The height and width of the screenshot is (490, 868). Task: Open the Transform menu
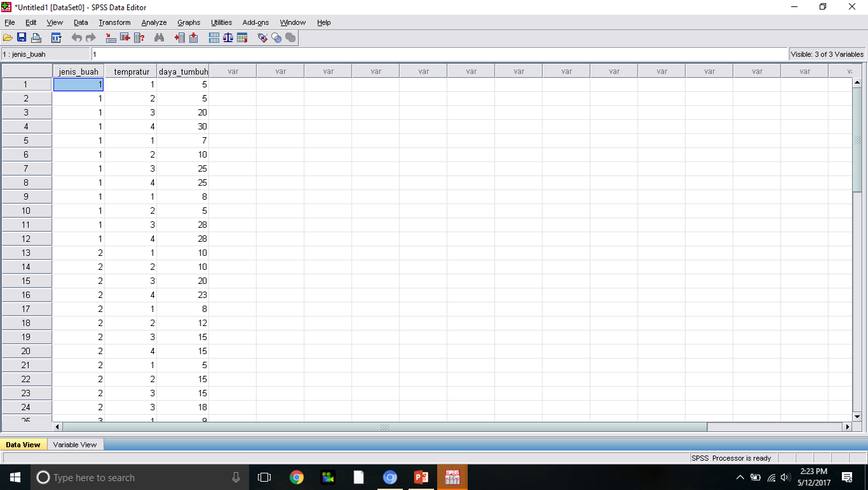[x=115, y=22]
